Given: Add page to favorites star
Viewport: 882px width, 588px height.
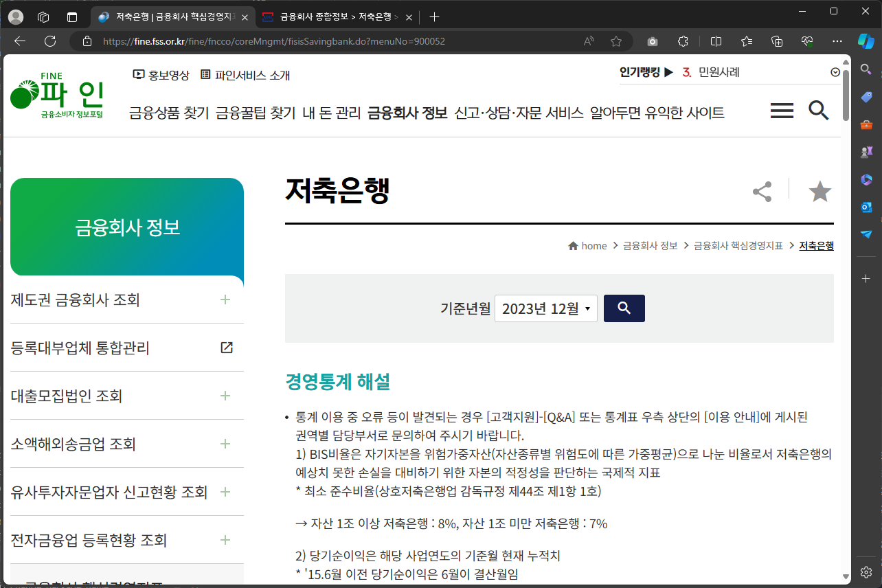Looking at the screenshot, I should (x=616, y=41).
